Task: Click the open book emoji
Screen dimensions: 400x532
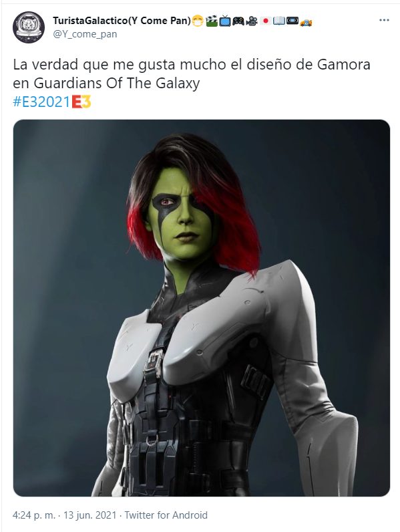Action: [x=279, y=21]
